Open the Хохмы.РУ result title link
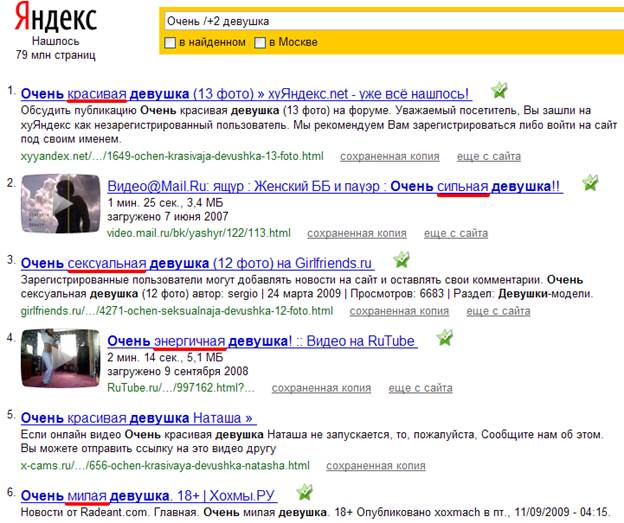The height and width of the screenshot is (523, 624). 147,495
